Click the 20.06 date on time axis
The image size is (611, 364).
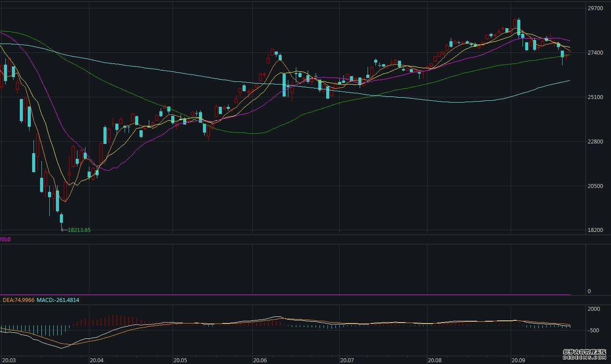click(x=260, y=360)
